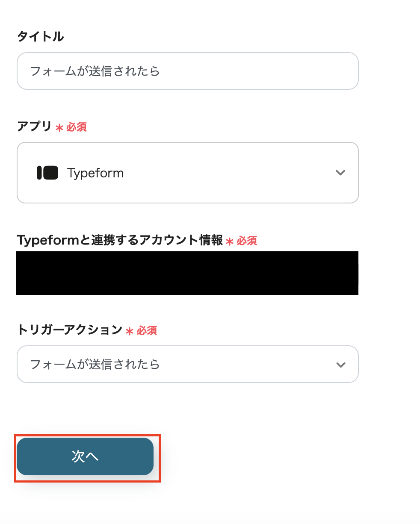Open the アプリ dropdown list
The width and height of the screenshot is (420, 524).
pos(187,173)
